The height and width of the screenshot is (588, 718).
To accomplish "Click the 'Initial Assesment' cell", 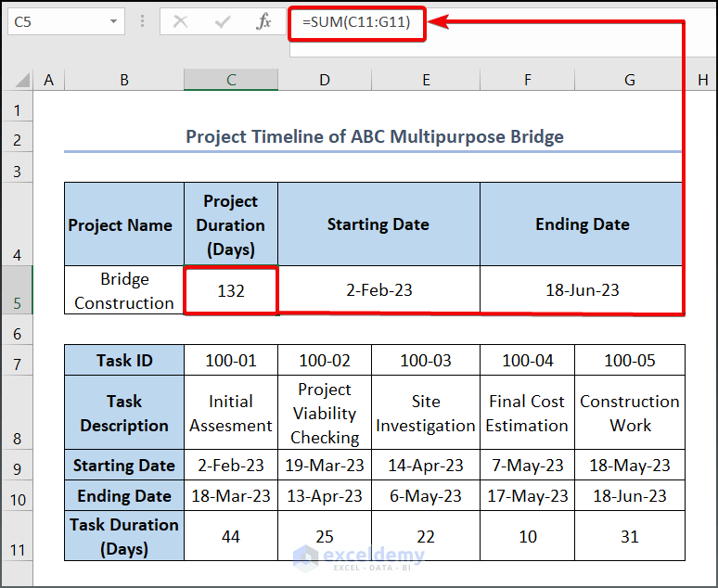I will tap(231, 413).
